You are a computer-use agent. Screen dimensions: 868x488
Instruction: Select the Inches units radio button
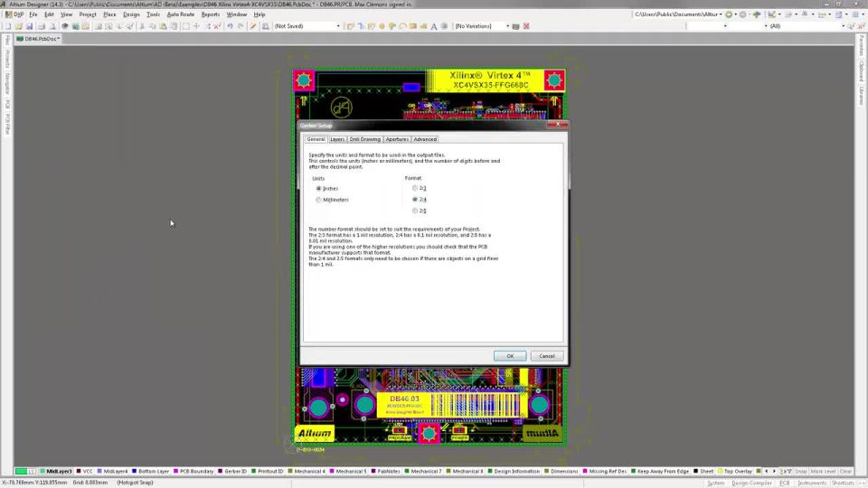click(x=319, y=189)
